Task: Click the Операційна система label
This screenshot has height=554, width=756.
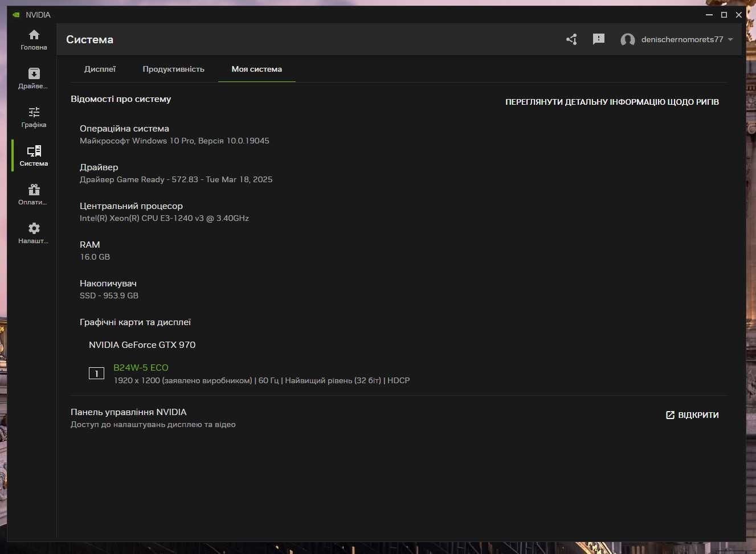Action: tap(124, 129)
